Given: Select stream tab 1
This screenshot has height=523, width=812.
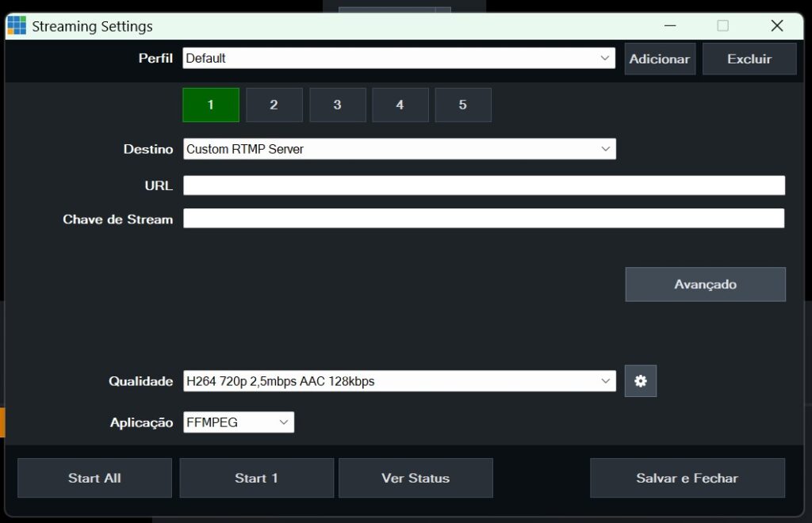Looking at the screenshot, I should tap(210, 105).
